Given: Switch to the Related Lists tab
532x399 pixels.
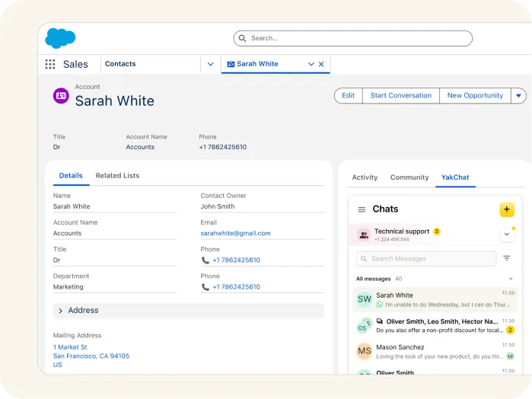Looking at the screenshot, I should coord(117,176).
